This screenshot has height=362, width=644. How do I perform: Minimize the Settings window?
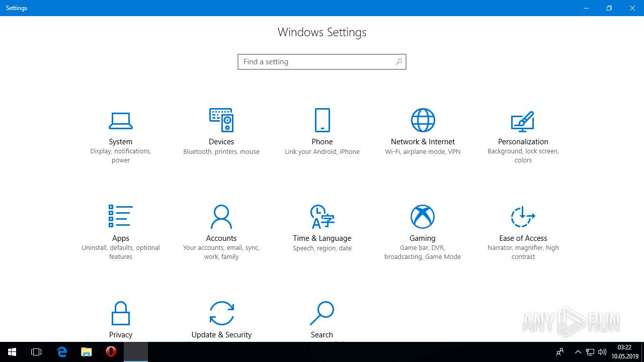click(x=586, y=8)
